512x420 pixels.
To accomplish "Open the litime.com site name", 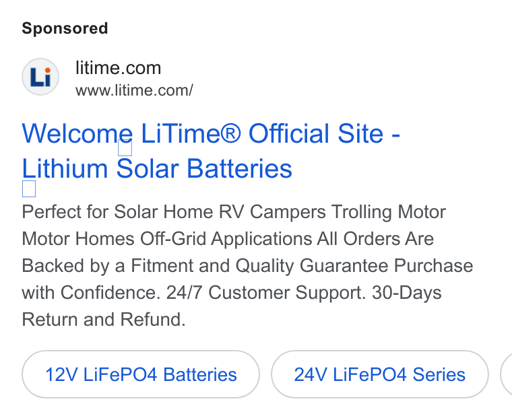I will [118, 68].
